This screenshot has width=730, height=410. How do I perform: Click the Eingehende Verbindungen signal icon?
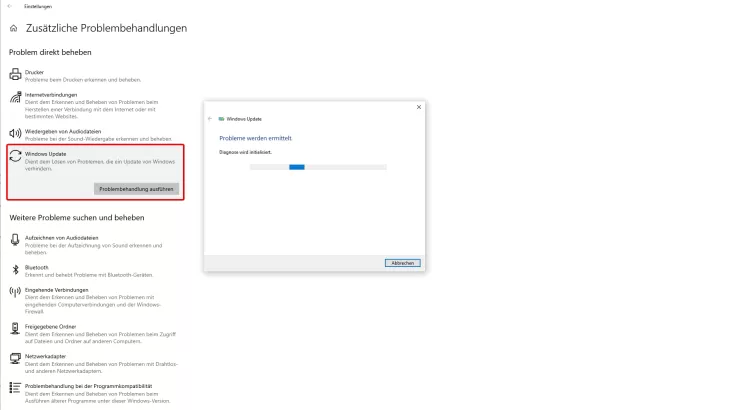point(15,292)
